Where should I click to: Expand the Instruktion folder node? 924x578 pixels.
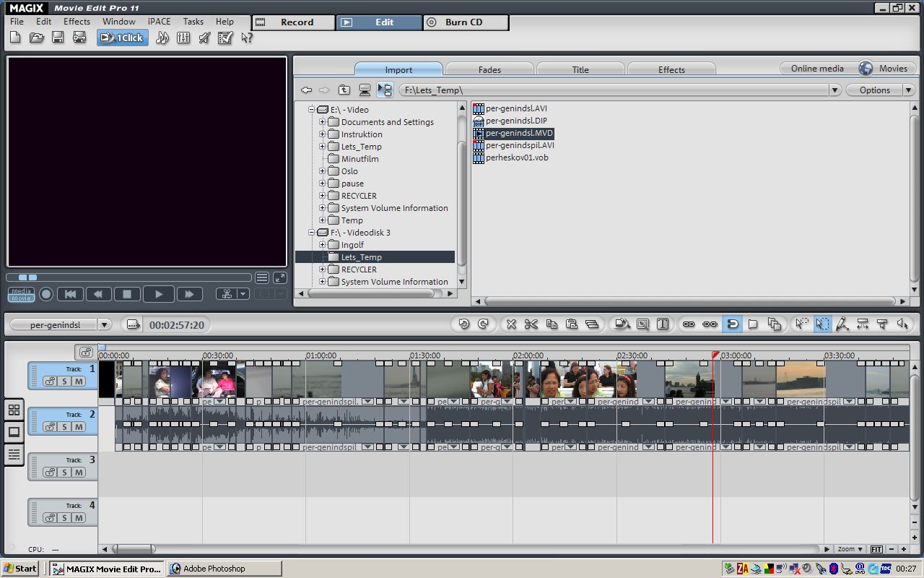tap(323, 134)
